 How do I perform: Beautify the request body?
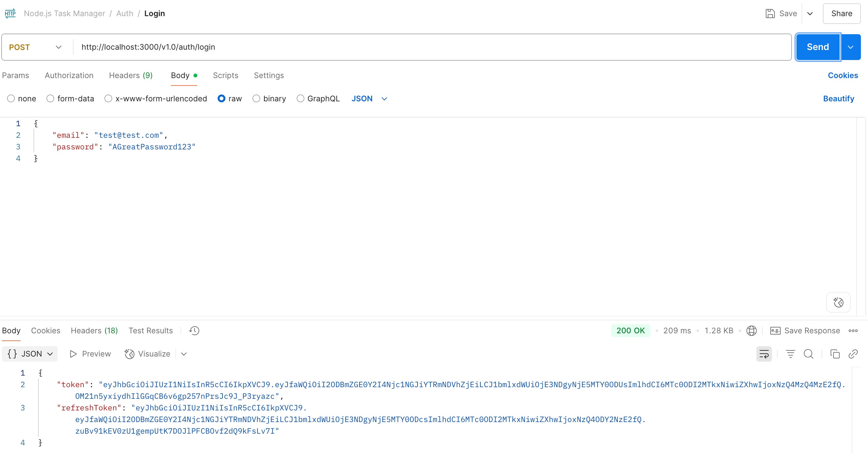(839, 98)
